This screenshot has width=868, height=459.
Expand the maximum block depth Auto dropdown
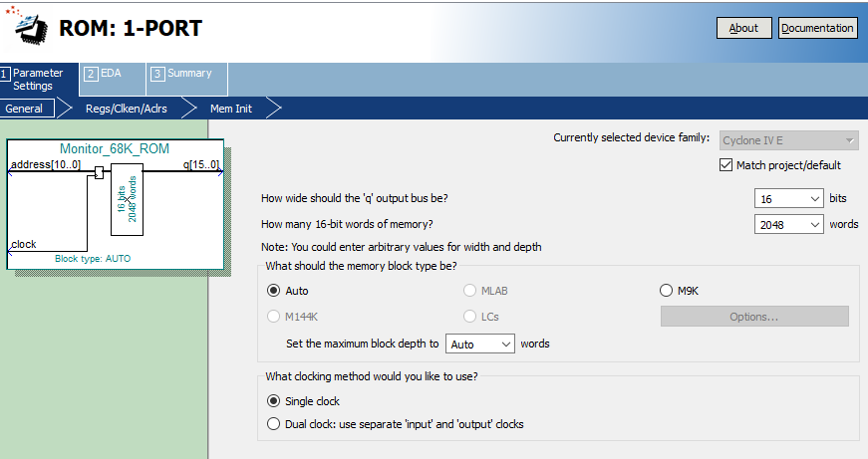(479, 344)
